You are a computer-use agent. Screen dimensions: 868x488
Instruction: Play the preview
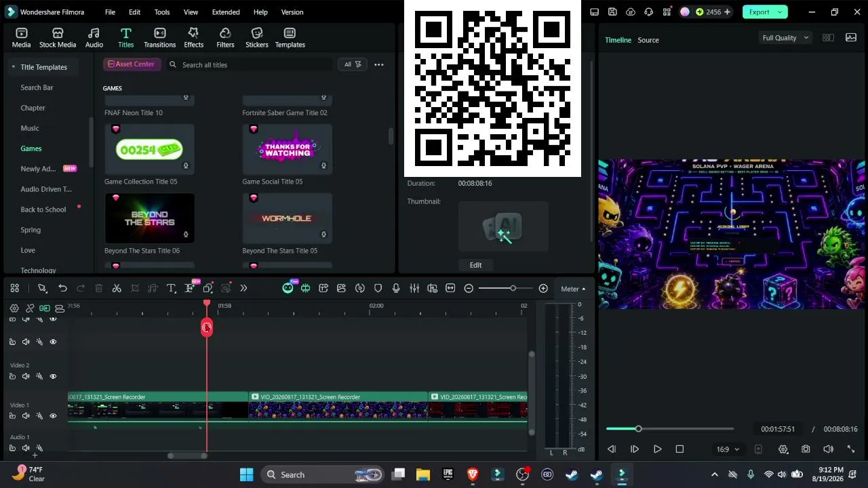(x=657, y=449)
